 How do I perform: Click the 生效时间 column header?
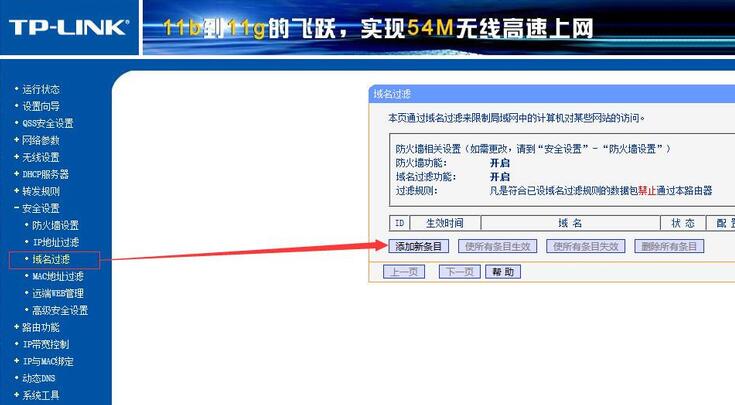click(444, 223)
